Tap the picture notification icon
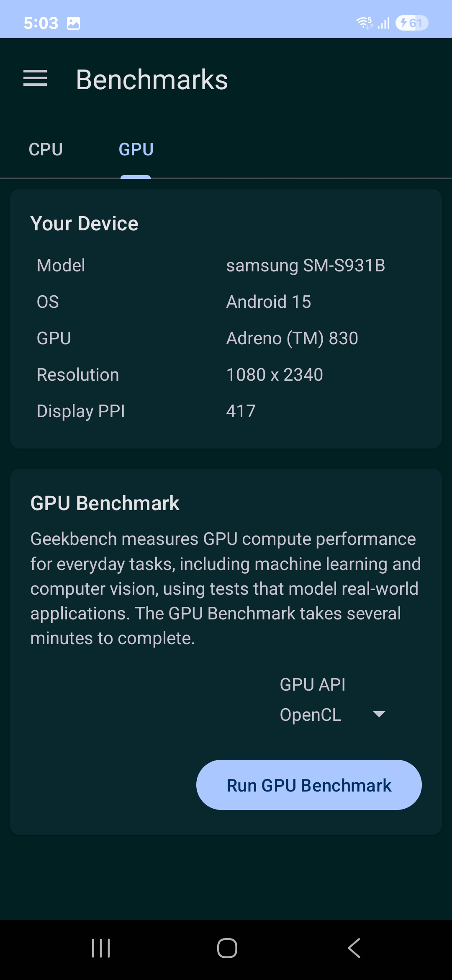The image size is (452, 980). [73, 23]
